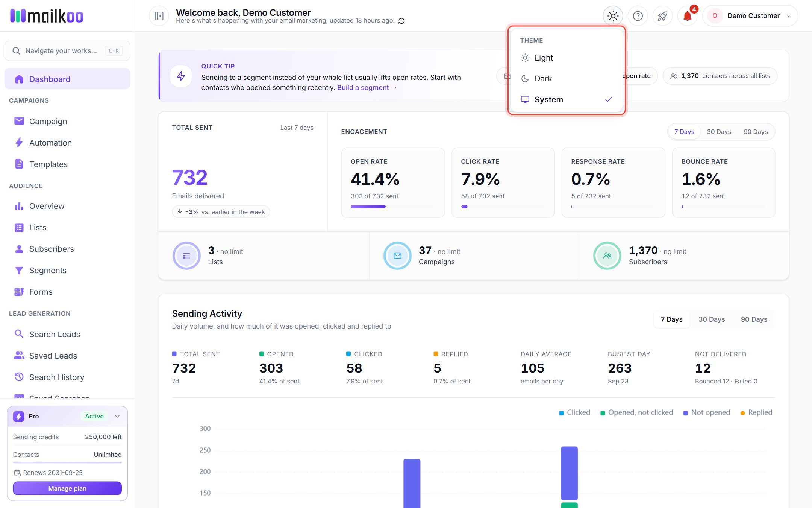Open Search History in the sidebar

tap(68, 377)
